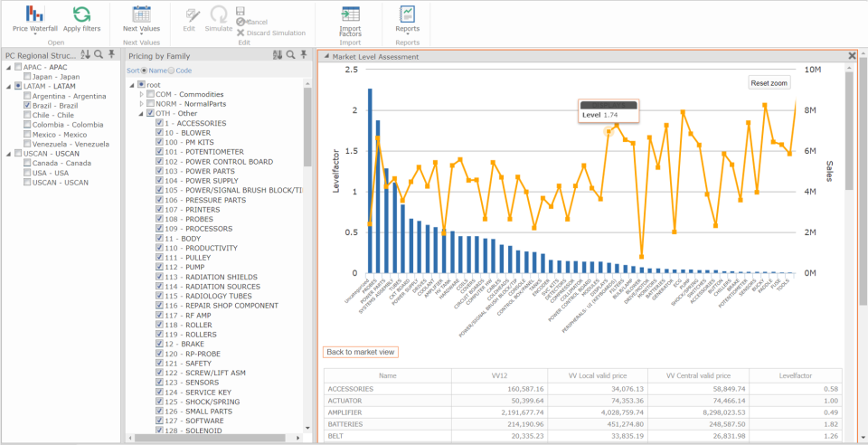Open the Next Values calendar icon
The height and width of the screenshot is (445, 868).
tap(142, 14)
